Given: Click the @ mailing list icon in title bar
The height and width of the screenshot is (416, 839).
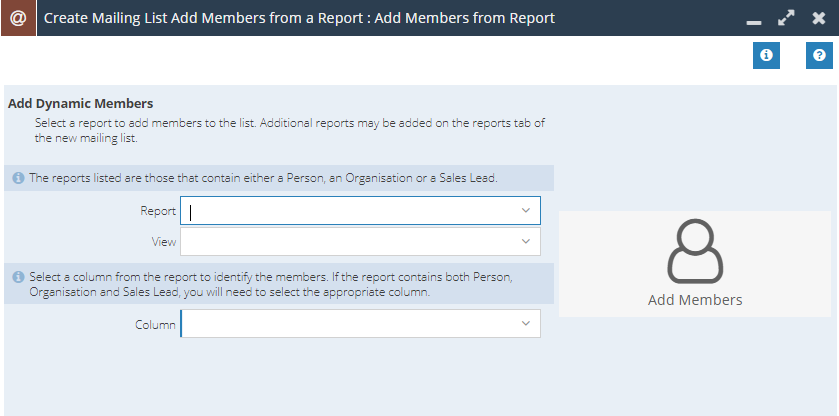Looking at the screenshot, I should pyautogui.click(x=18, y=18).
